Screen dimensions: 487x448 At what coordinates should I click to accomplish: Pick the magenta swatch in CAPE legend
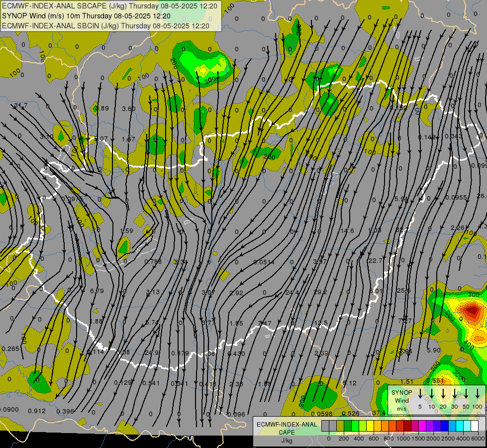(x=422, y=426)
